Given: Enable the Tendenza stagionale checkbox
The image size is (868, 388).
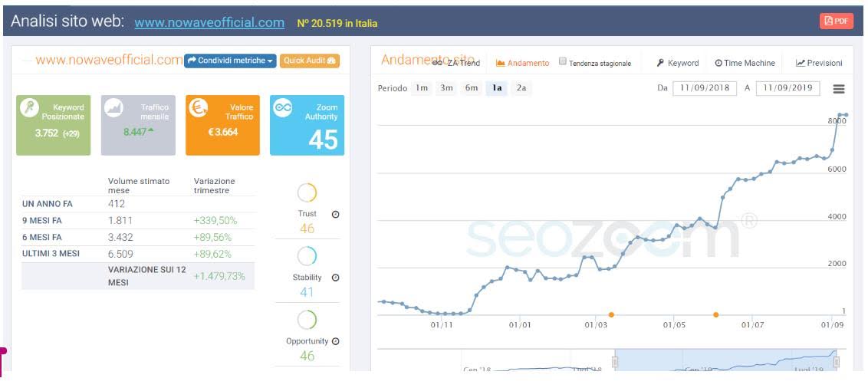Looking at the screenshot, I should (x=563, y=62).
